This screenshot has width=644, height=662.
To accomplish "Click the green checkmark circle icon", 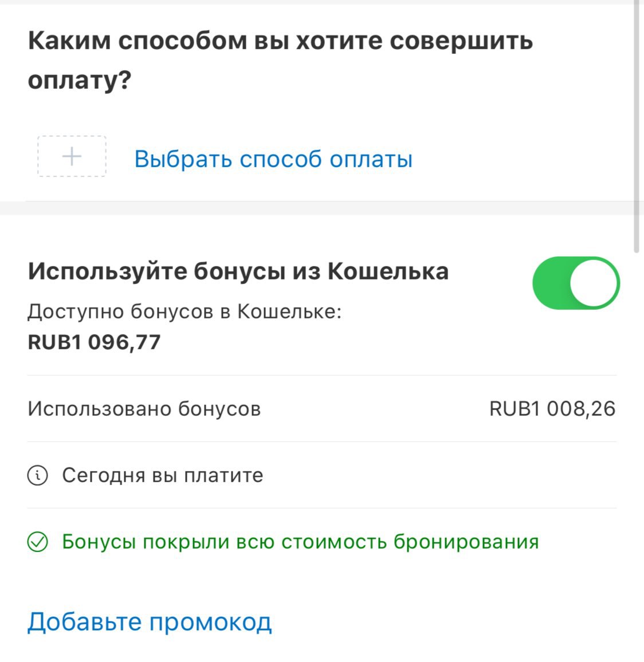I will (x=38, y=542).
